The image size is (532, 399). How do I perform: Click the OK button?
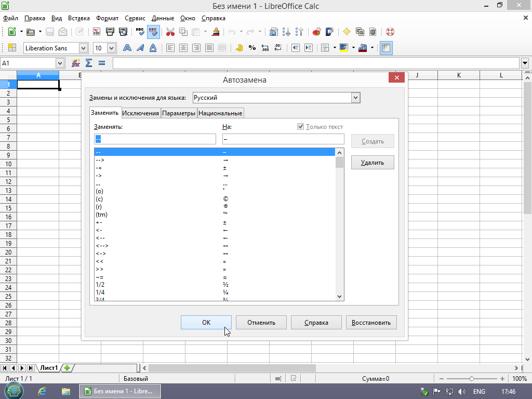[206, 322]
